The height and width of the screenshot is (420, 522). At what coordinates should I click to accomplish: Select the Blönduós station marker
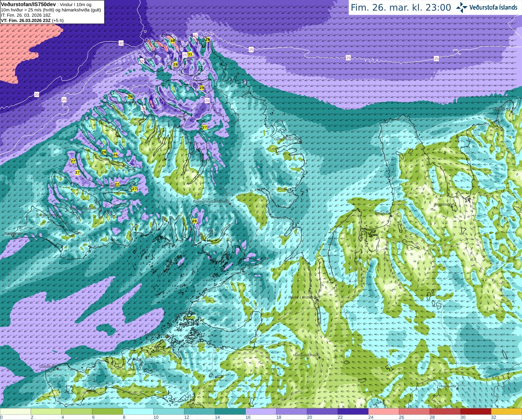391,215
